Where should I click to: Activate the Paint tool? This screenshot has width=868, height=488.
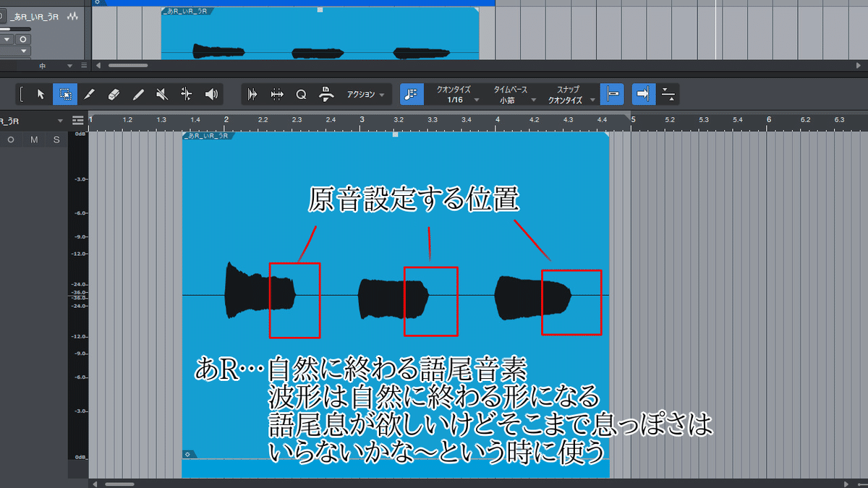137,94
